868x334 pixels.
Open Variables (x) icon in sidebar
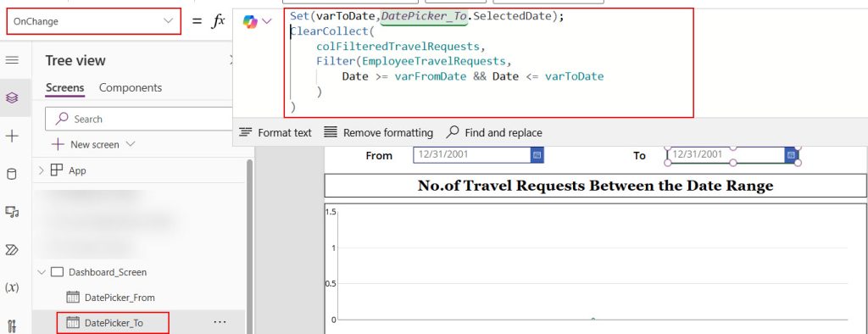pos(12,287)
